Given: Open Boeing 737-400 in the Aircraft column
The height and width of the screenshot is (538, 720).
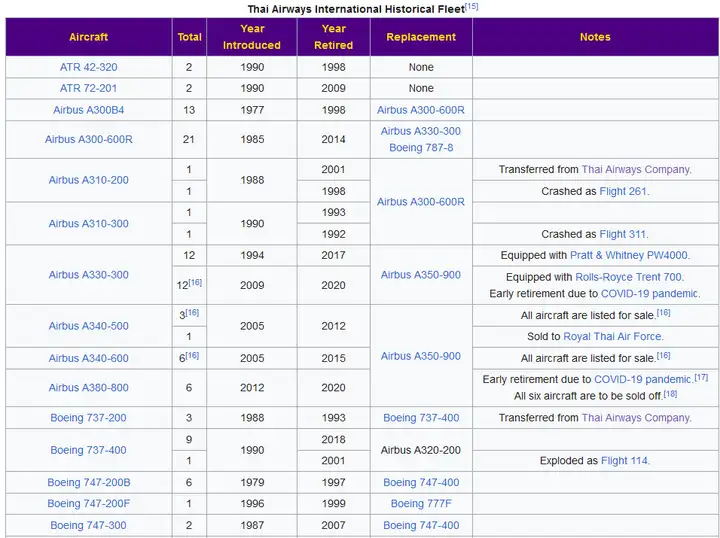Looking at the screenshot, I should pos(89,450).
